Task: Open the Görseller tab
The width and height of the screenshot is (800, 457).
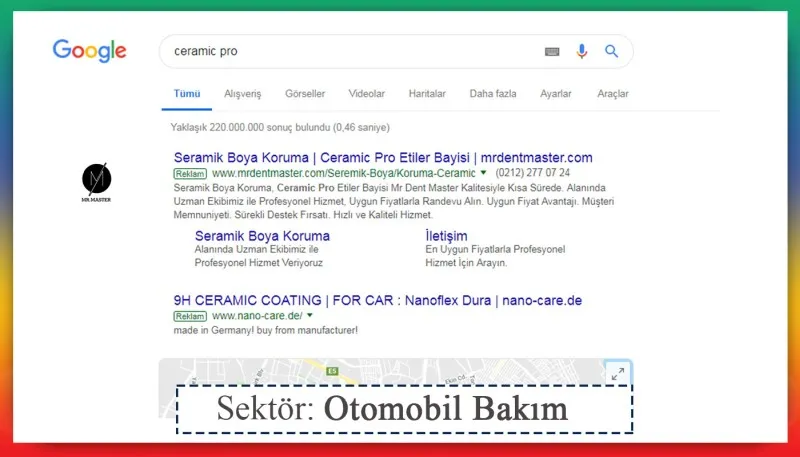Action: coord(305,94)
